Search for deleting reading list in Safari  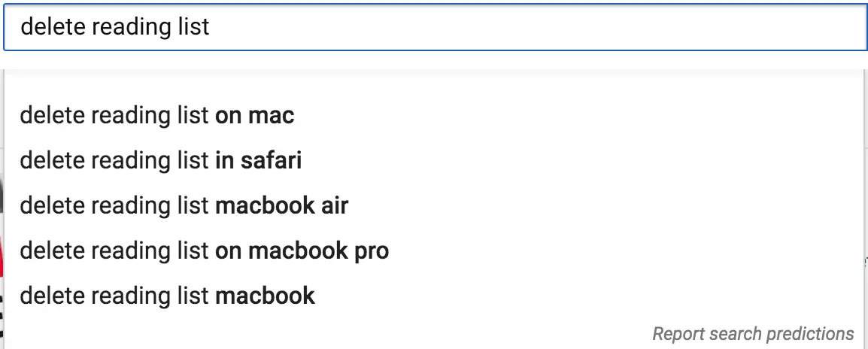(161, 160)
